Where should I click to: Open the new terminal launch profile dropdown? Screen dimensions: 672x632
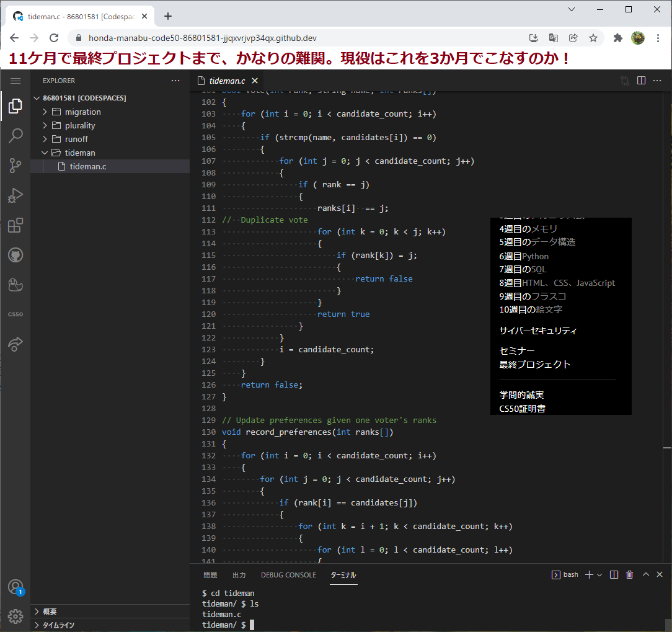coord(599,575)
